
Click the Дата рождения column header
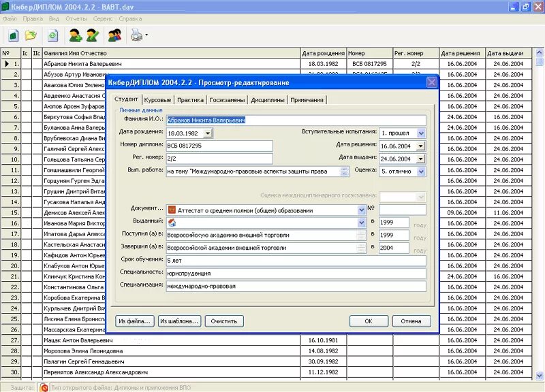323,53
